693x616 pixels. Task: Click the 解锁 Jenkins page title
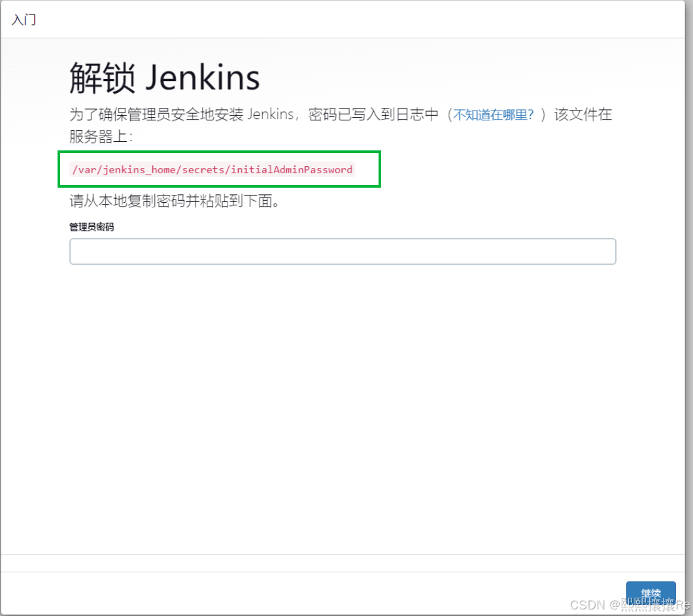(x=163, y=77)
